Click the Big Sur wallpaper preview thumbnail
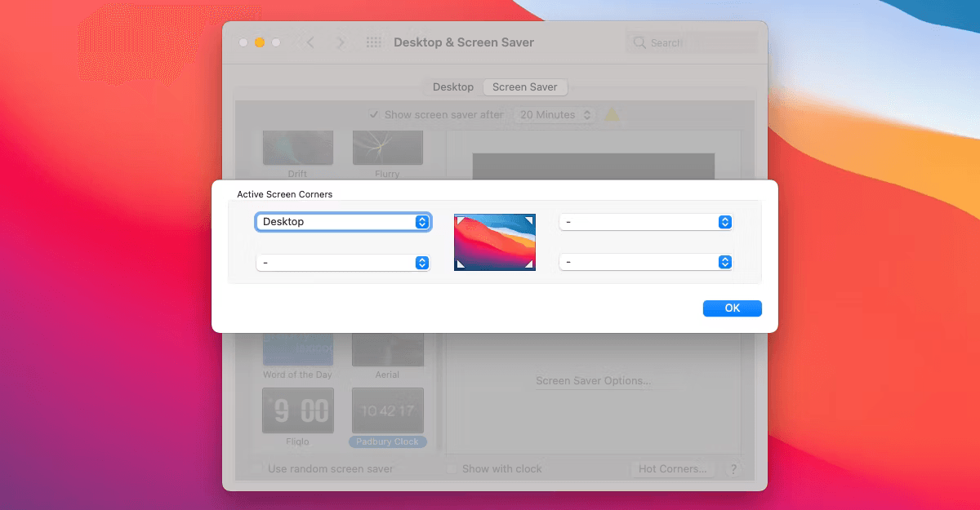The height and width of the screenshot is (510, 980). [495, 242]
